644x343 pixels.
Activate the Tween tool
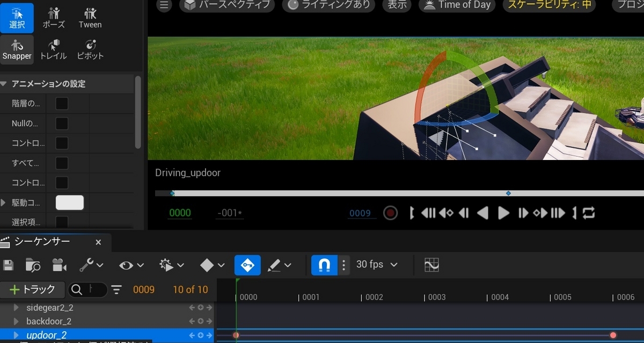click(90, 18)
